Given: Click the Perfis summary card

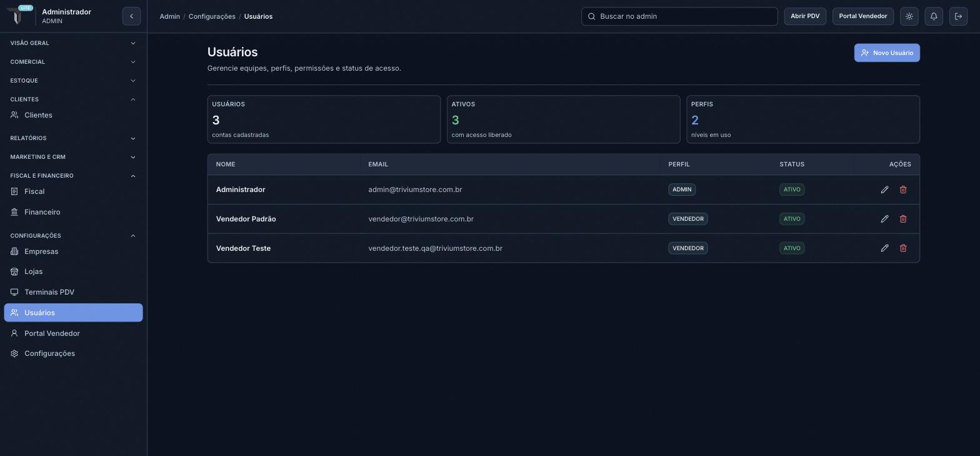Looking at the screenshot, I should [x=803, y=119].
